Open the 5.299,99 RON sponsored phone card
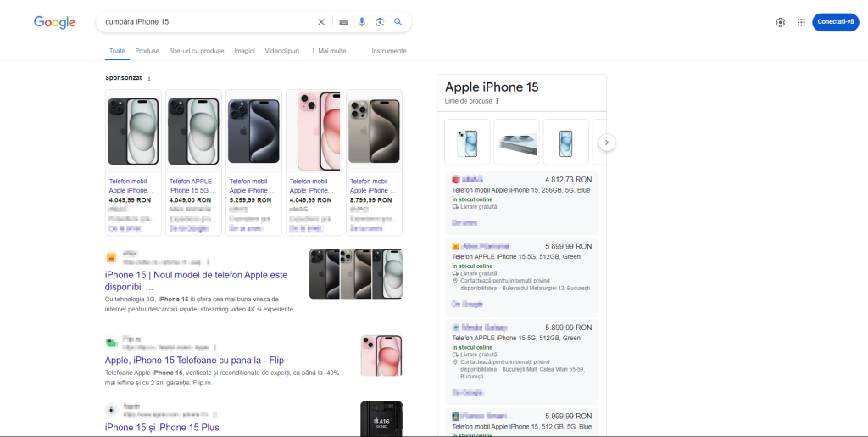 [254, 163]
